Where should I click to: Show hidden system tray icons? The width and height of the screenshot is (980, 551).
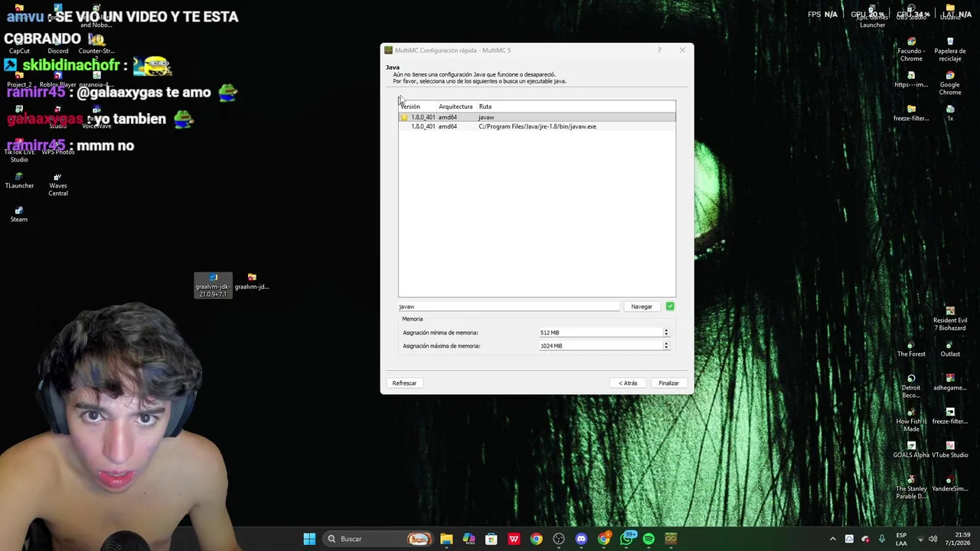[833, 539]
